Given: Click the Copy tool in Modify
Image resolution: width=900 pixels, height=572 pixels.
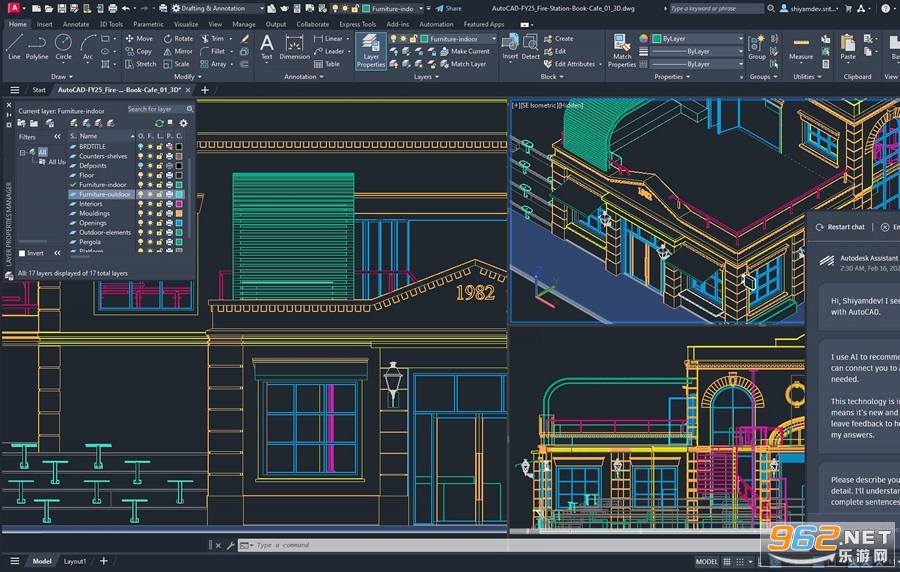Looking at the screenshot, I should pyautogui.click(x=139, y=51).
